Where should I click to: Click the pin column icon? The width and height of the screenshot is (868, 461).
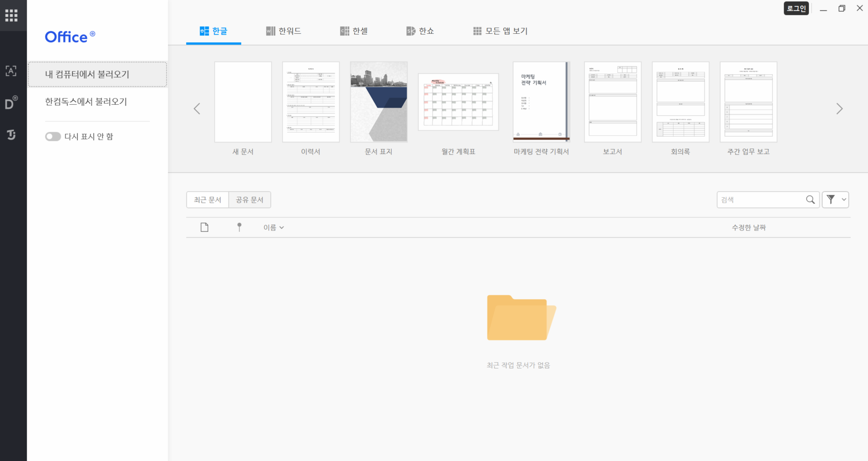(x=239, y=227)
